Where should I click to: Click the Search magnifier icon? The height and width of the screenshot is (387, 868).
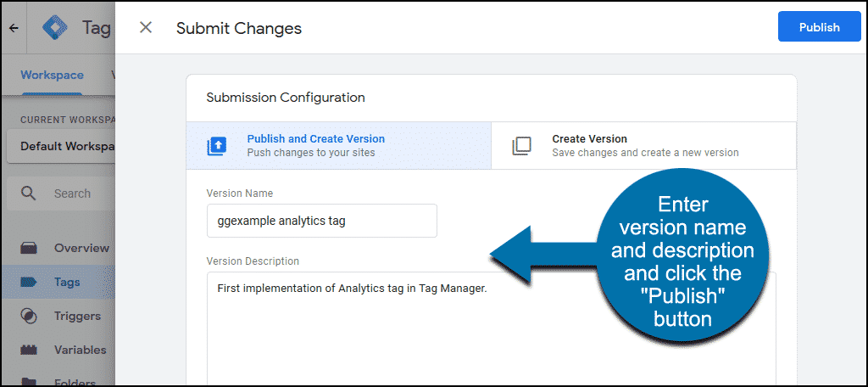tap(28, 193)
